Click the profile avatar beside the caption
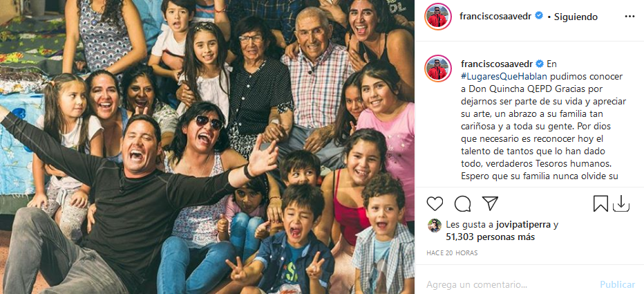The image size is (644, 294). coord(437,68)
